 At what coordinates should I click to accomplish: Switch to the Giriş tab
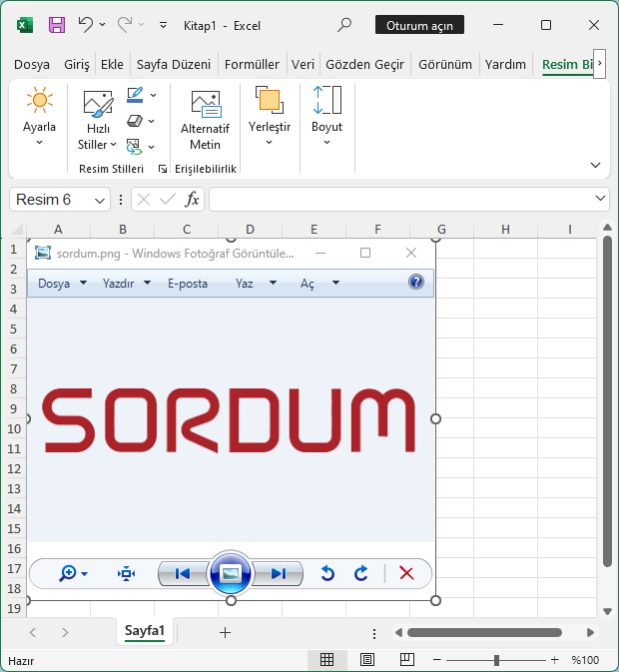(77, 64)
